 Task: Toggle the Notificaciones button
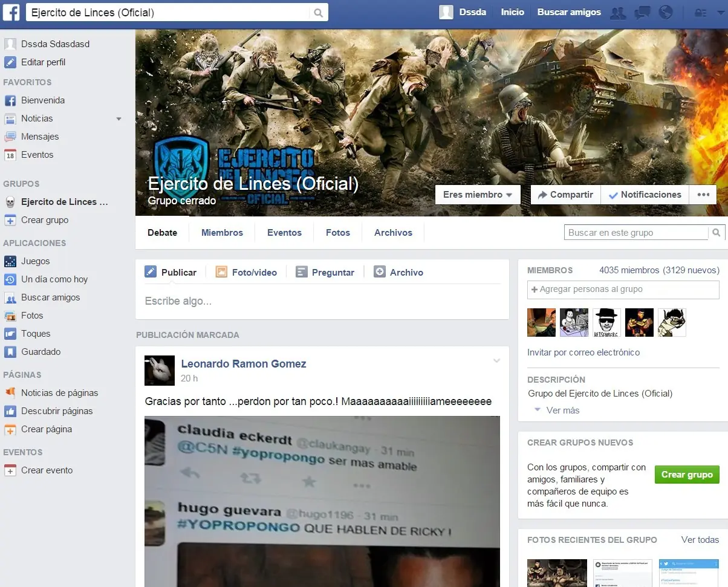click(645, 195)
